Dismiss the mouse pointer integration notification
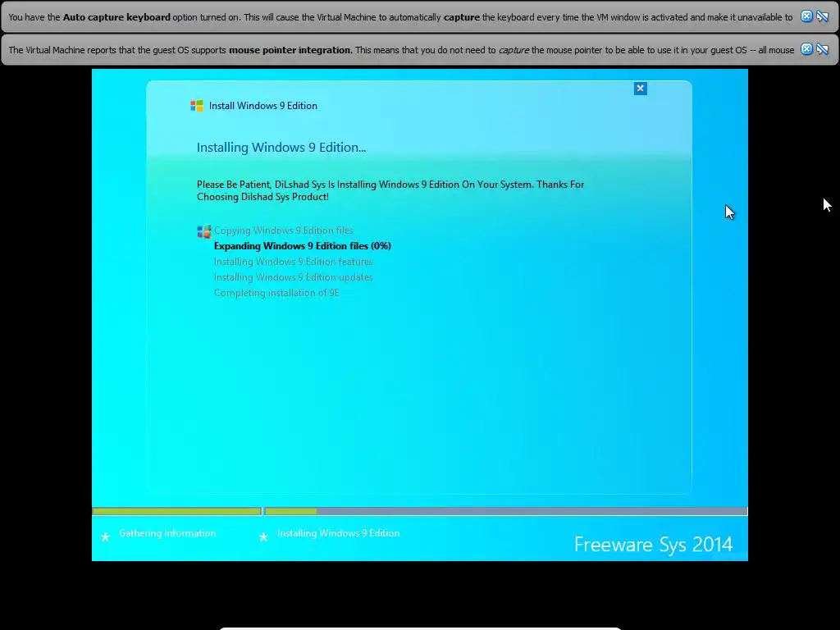This screenshot has height=630, width=840. 806,49
